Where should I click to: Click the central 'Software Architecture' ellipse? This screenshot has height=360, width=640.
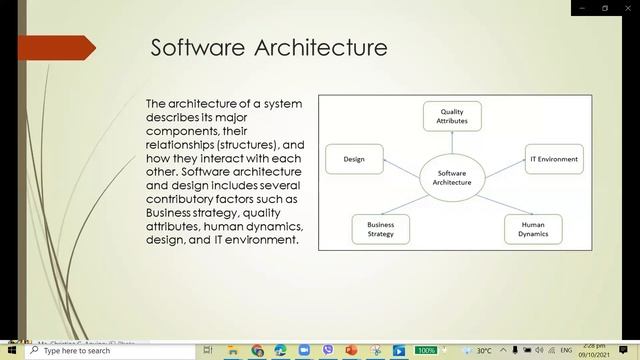[452, 178]
